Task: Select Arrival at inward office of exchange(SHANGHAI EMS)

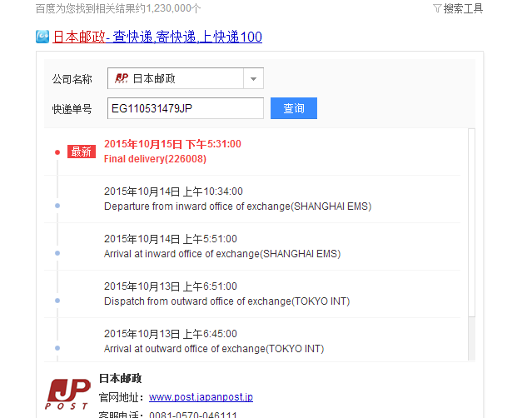Action: pos(222,254)
